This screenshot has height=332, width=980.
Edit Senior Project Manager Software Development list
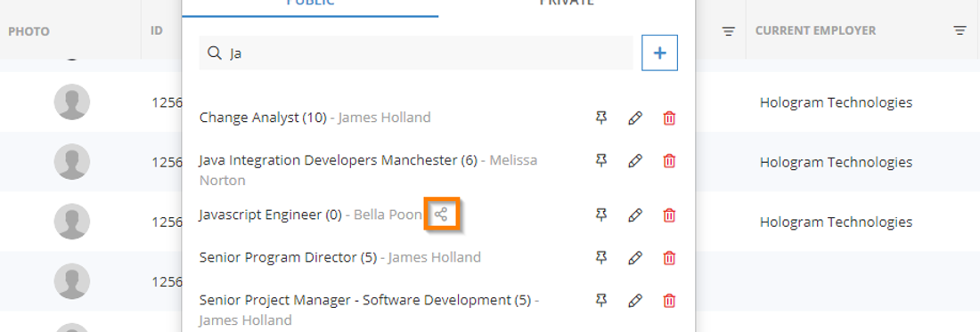[635, 300]
